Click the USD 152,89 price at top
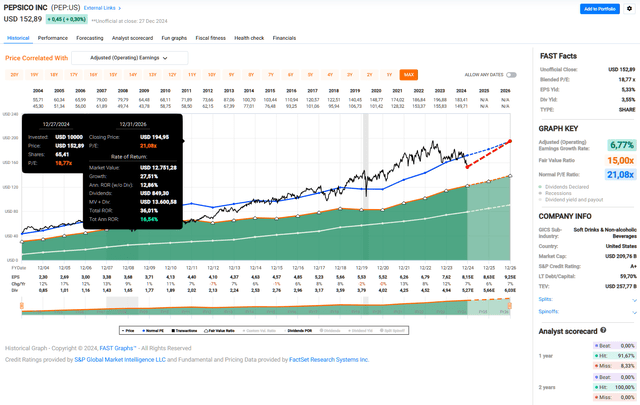640x405 pixels. 23,19
